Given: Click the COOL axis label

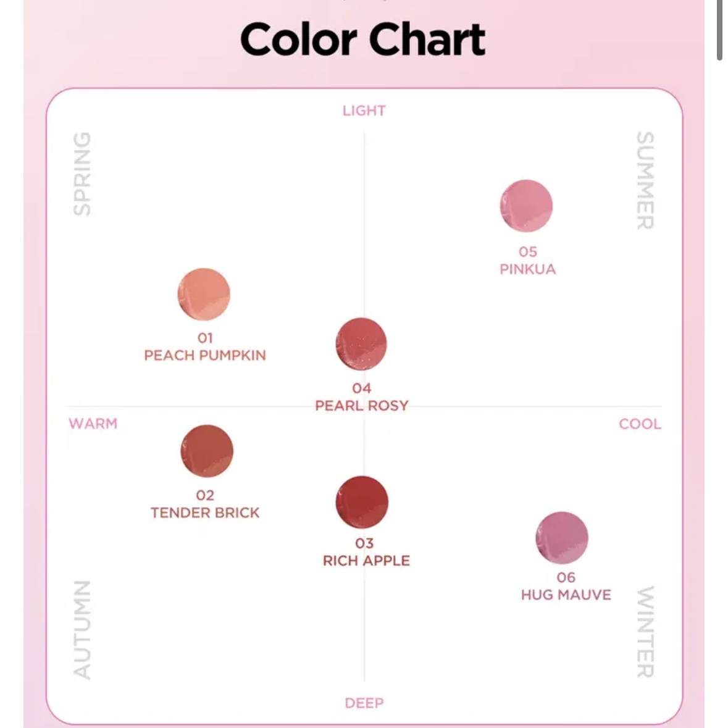Looking at the screenshot, I should (640, 424).
